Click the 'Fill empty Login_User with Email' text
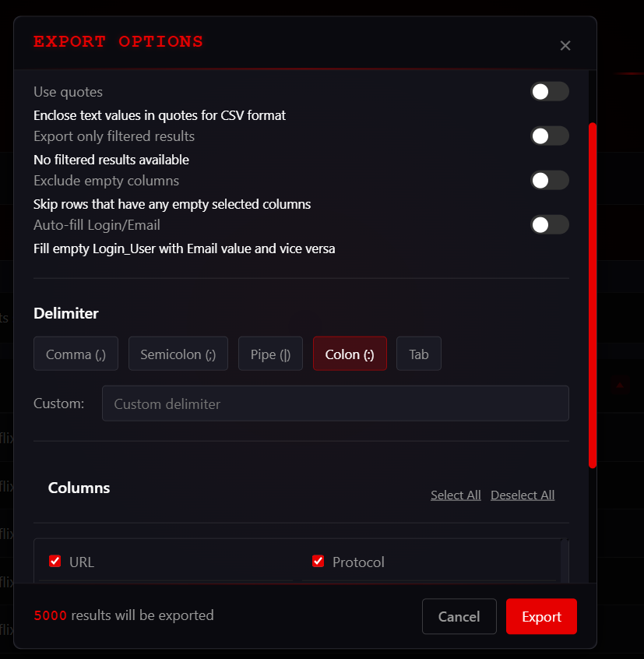The width and height of the screenshot is (644, 659). coord(185,248)
